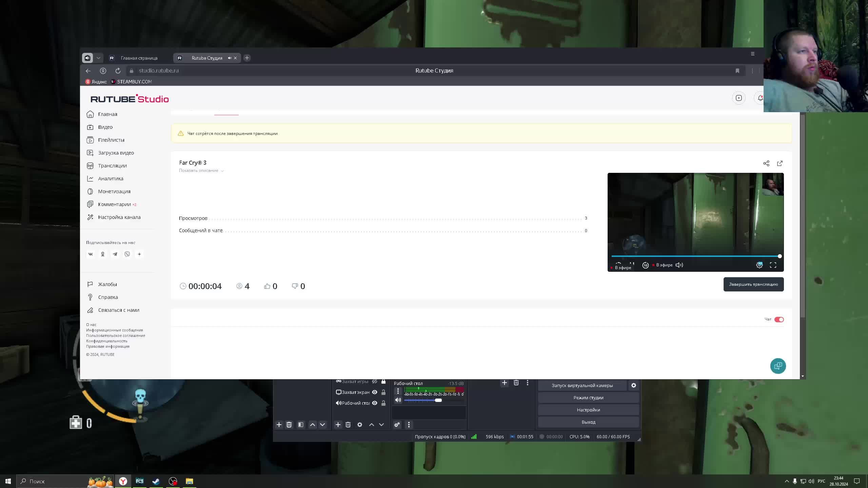Open Плейлисты in the Studio sidebar
The height and width of the screenshot is (488, 868).
pyautogui.click(x=111, y=140)
